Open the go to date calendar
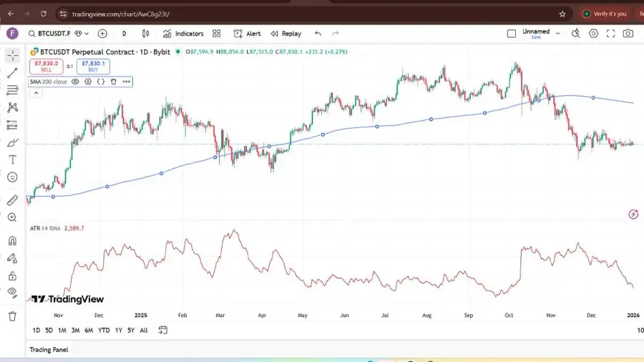This screenshot has height=362, width=644. coord(163,330)
